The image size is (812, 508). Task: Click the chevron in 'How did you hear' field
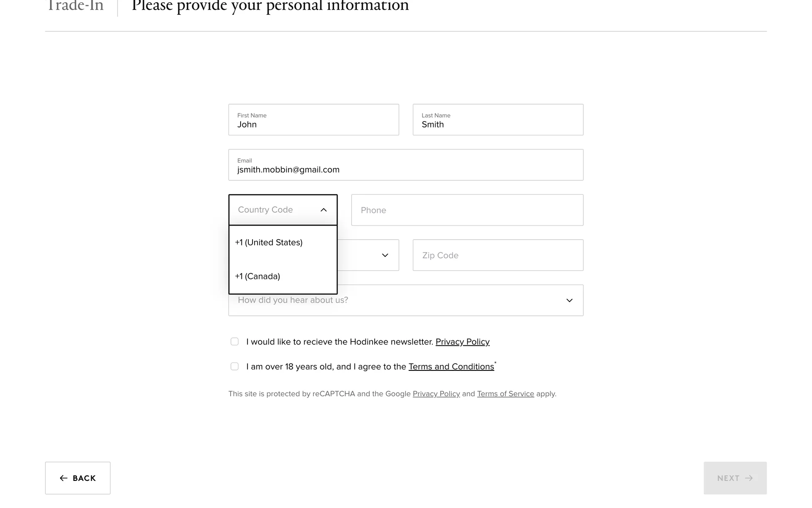pyautogui.click(x=569, y=301)
